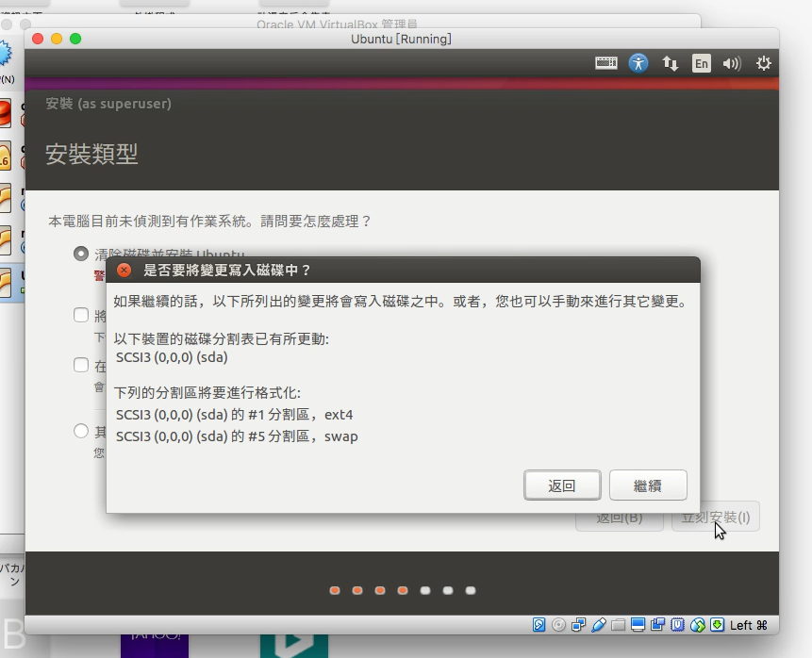Viewport: 812px width, 658px height.
Task: Click the text SCSI3 (0,0,0) (sda) 的 #5 分割區，swap
Action: (x=237, y=436)
